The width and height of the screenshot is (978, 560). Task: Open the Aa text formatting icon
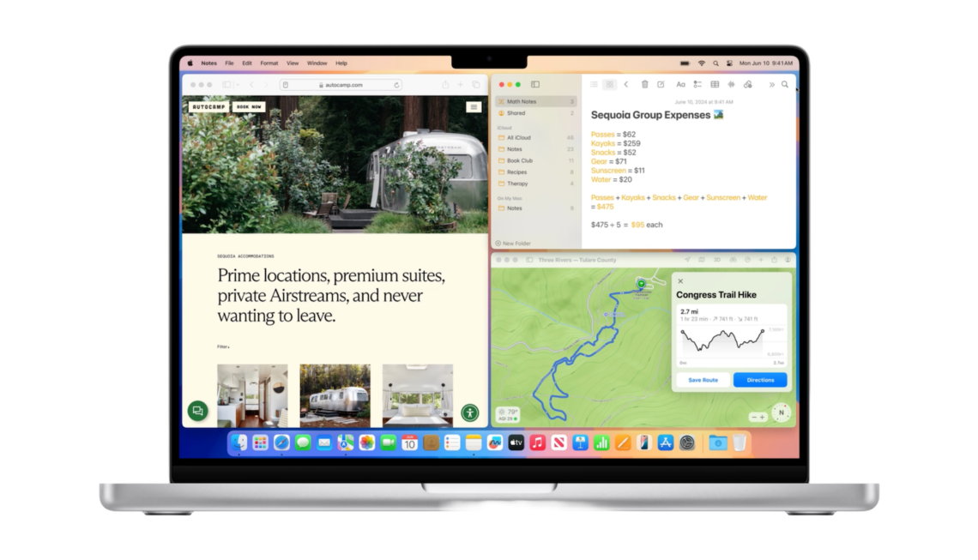click(x=681, y=85)
